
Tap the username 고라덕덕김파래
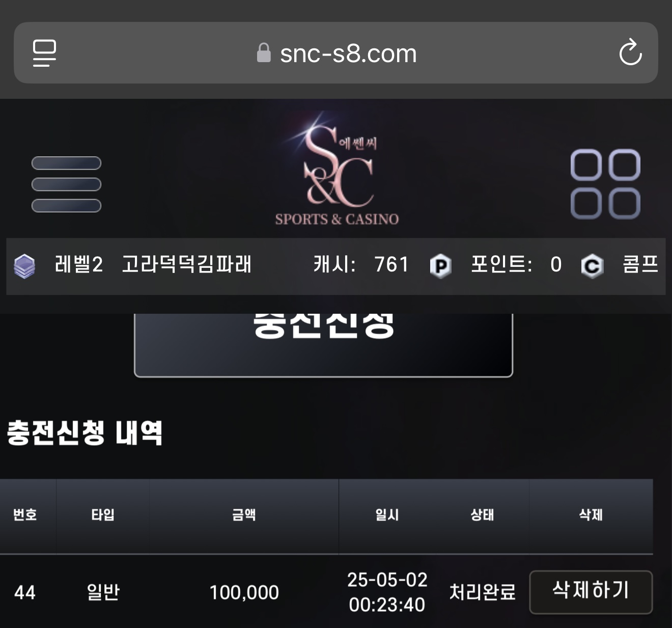(187, 264)
